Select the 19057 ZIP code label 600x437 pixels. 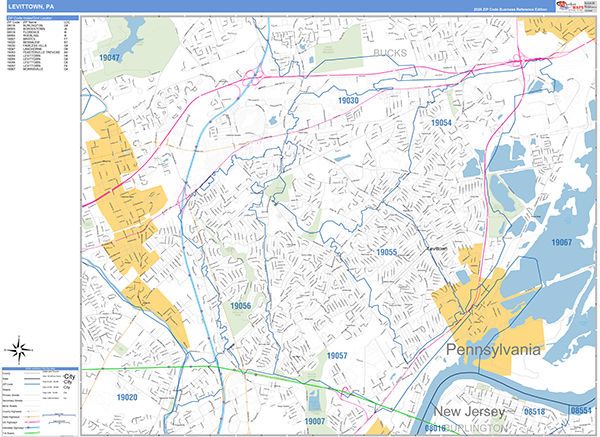337,356
